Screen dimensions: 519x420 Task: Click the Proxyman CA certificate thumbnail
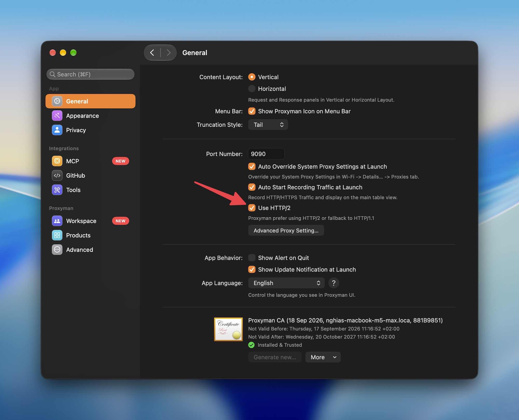coord(228,329)
